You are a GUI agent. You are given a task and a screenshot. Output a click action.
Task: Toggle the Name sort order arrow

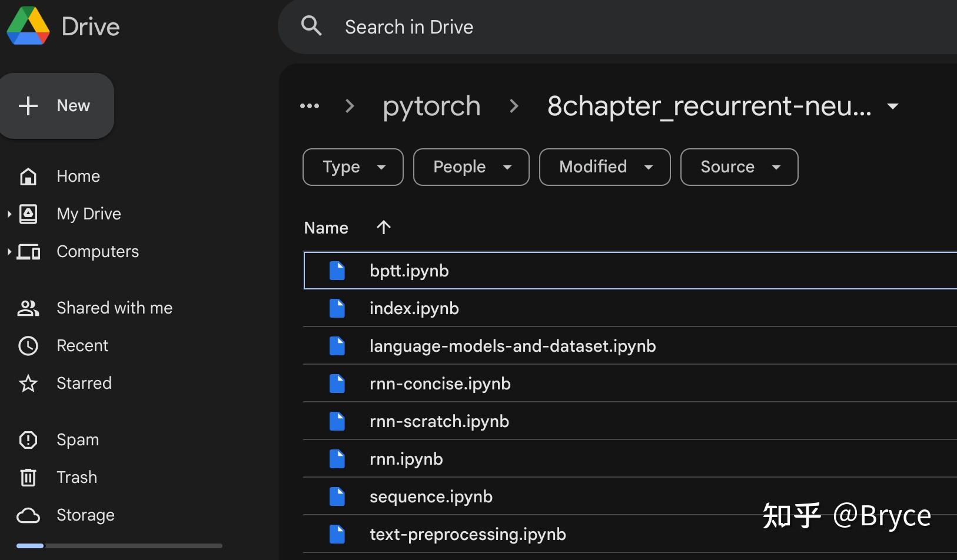(x=383, y=228)
